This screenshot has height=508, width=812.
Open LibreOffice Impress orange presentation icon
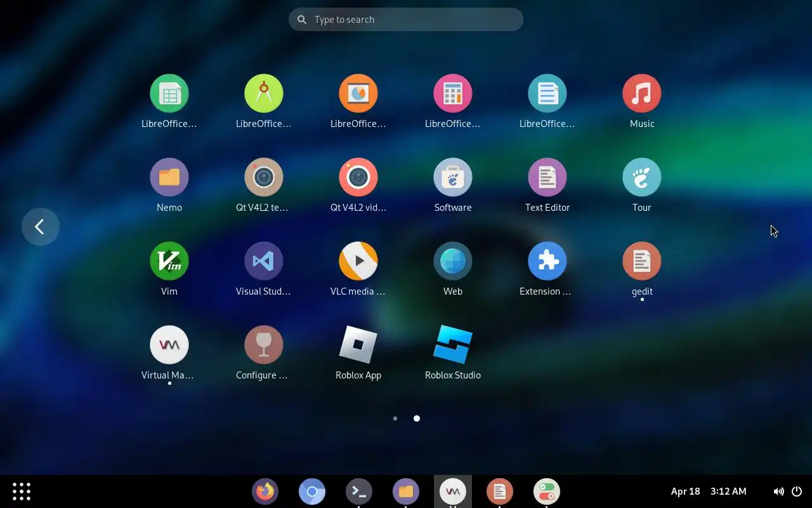358,93
